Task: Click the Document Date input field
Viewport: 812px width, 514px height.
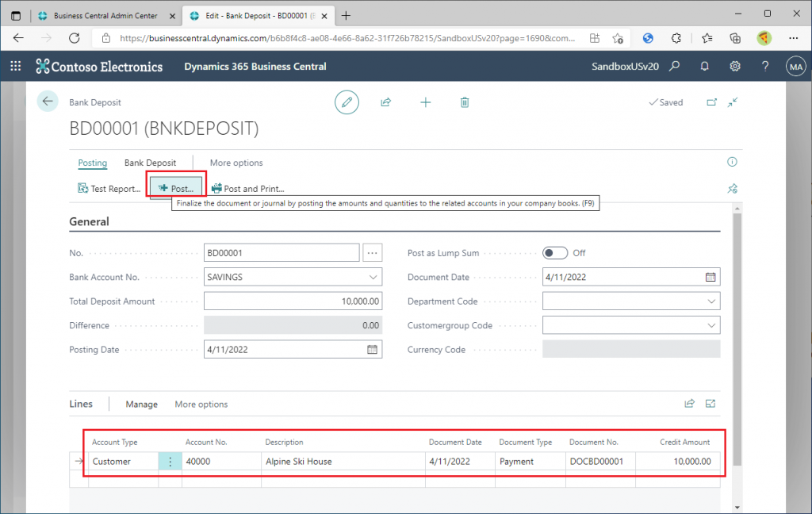Action: click(631, 277)
